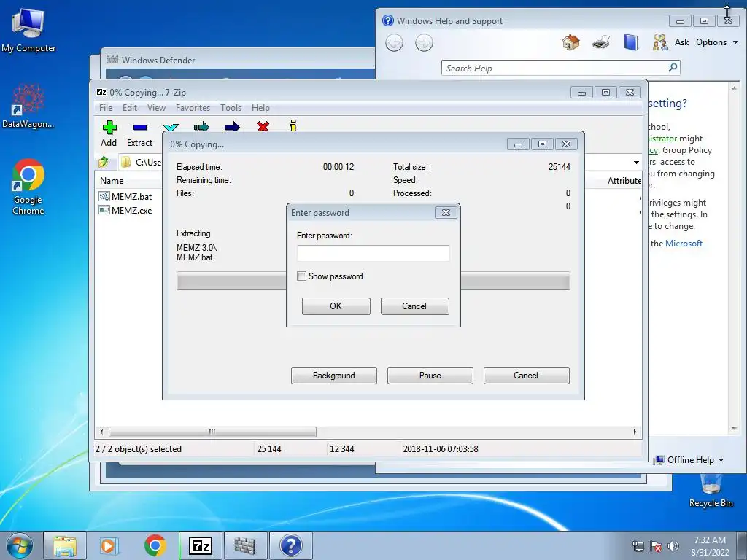Click OK in the Enter password dialog
Viewport: 747px width, 560px height.
pyautogui.click(x=336, y=306)
